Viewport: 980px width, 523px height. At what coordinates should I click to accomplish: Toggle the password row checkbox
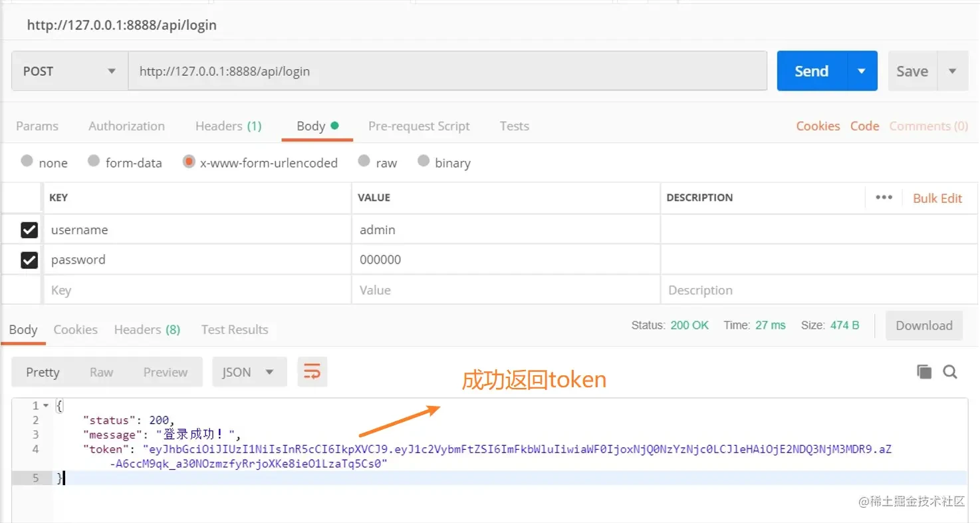coord(29,260)
